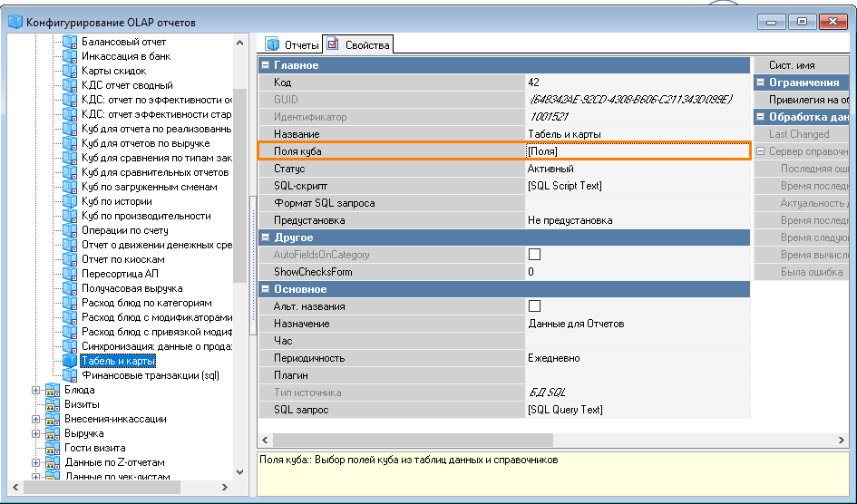
Task: Click the [SQL Script Text] value field
Action: pos(637,186)
